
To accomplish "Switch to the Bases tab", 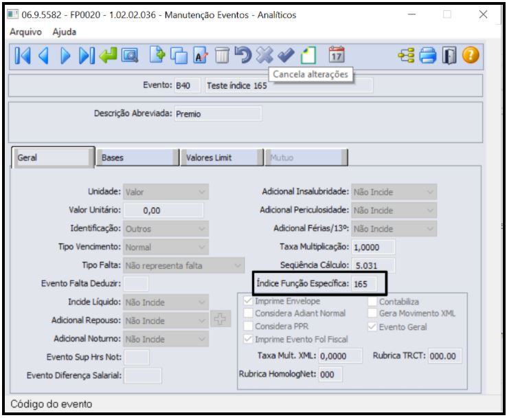I will click(x=137, y=157).
